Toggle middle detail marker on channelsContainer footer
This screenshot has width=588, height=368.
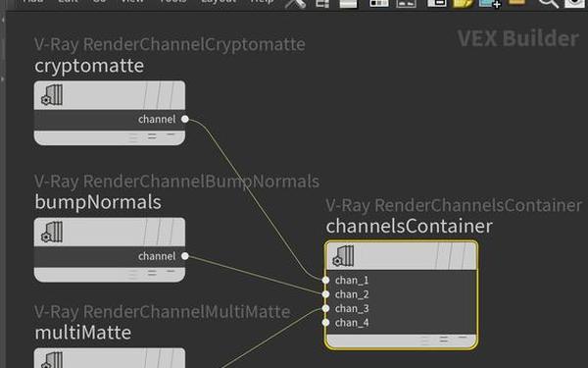(444, 341)
